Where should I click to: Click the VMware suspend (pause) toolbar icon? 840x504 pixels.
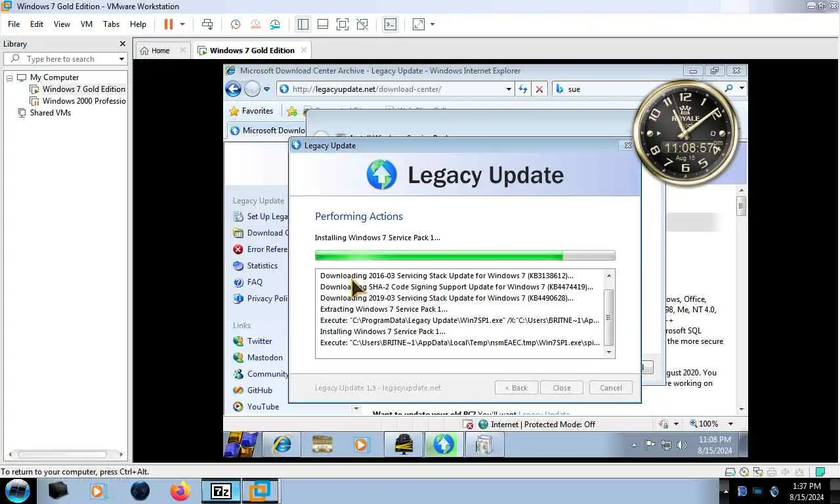coord(169,24)
